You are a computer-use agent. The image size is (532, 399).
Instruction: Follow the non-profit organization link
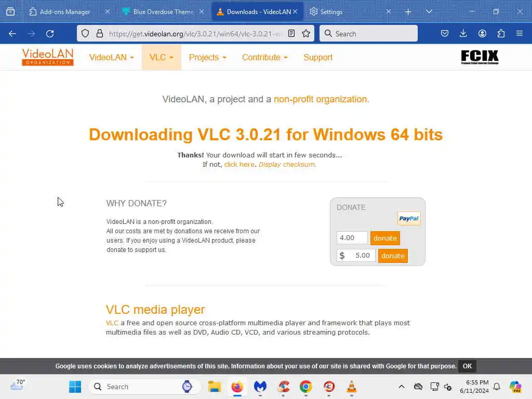[x=321, y=99]
